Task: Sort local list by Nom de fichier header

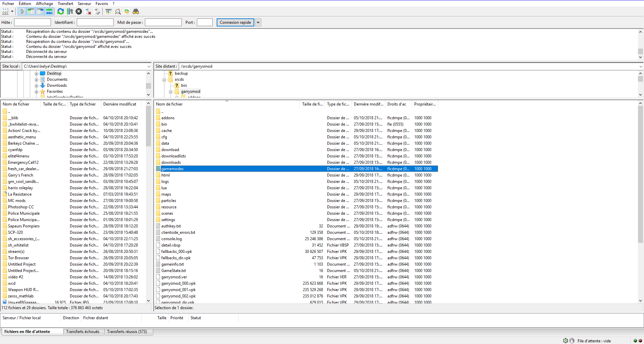Action: point(21,104)
